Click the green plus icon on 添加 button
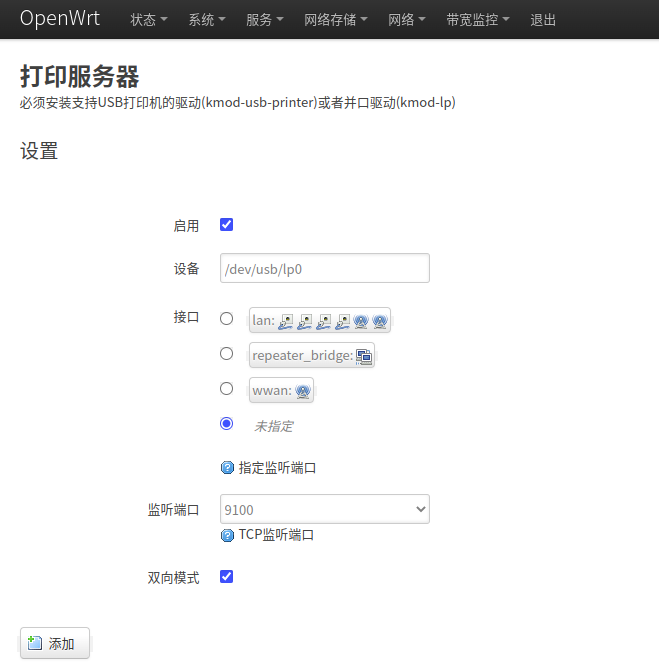Image resolution: width=659 pixels, height=665 pixels. pos(35,643)
